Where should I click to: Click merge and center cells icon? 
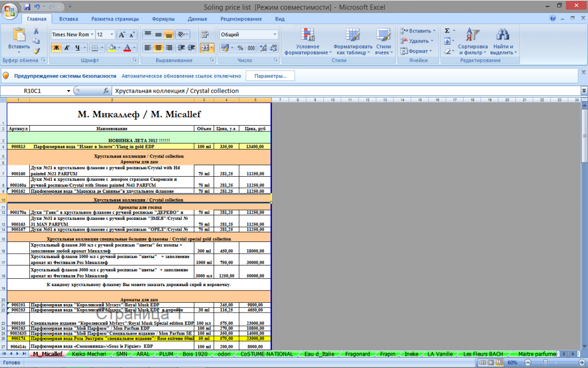pyautogui.click(x=205, y=48)
